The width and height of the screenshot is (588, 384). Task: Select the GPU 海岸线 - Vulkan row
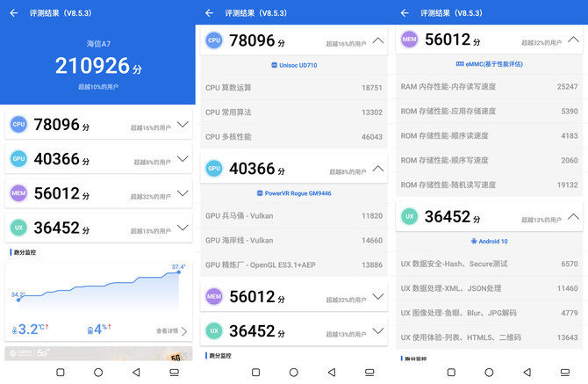point(294,240)
